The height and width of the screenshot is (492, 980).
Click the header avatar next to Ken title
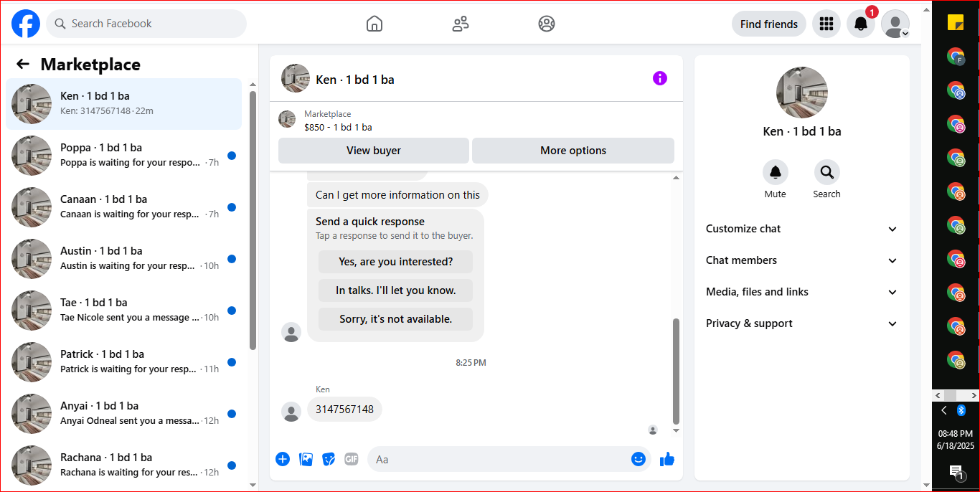(x=296, y=78)
